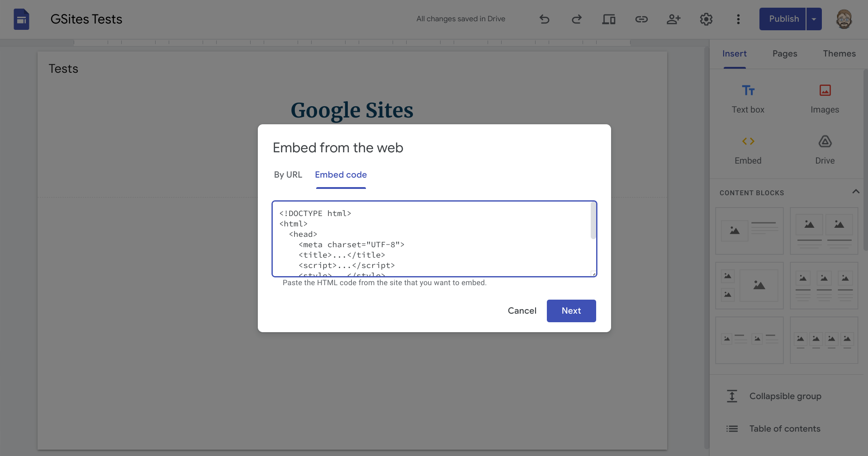868x456 pixels.
Task: Select the Embed code tab
Action: [x=341, y=175]
